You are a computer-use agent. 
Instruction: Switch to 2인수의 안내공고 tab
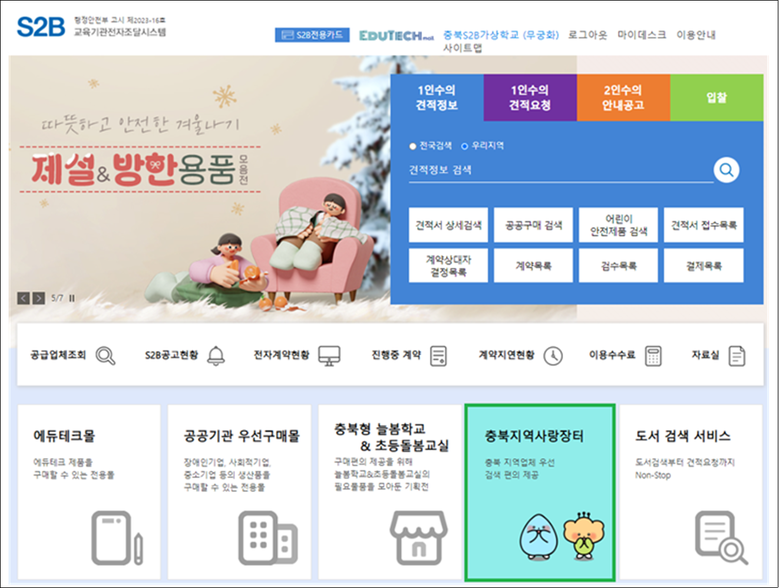coord(623,97)
